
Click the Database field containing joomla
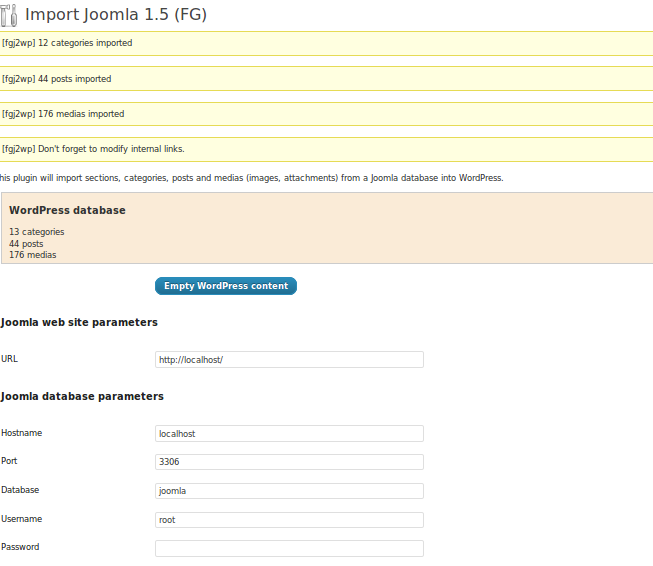[289, 491]
